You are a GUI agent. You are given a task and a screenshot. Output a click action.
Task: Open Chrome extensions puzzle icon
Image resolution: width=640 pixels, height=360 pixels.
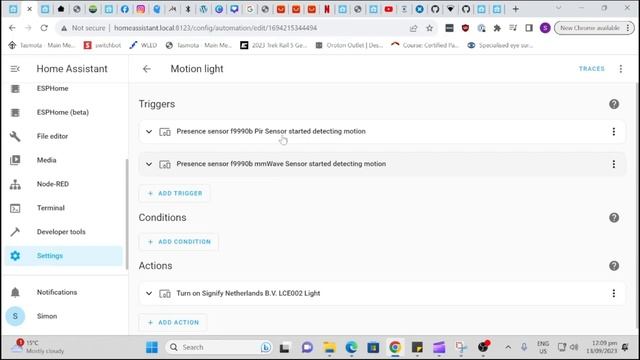497,28
